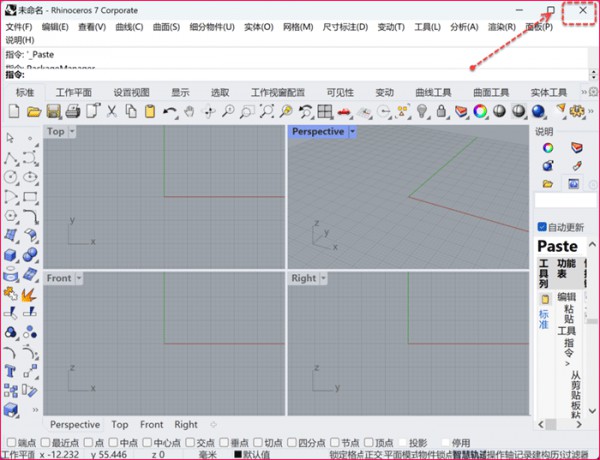Screen dimensions: 600x460
Task: Click the four-viewport layout icon
Action: point(324,111)
